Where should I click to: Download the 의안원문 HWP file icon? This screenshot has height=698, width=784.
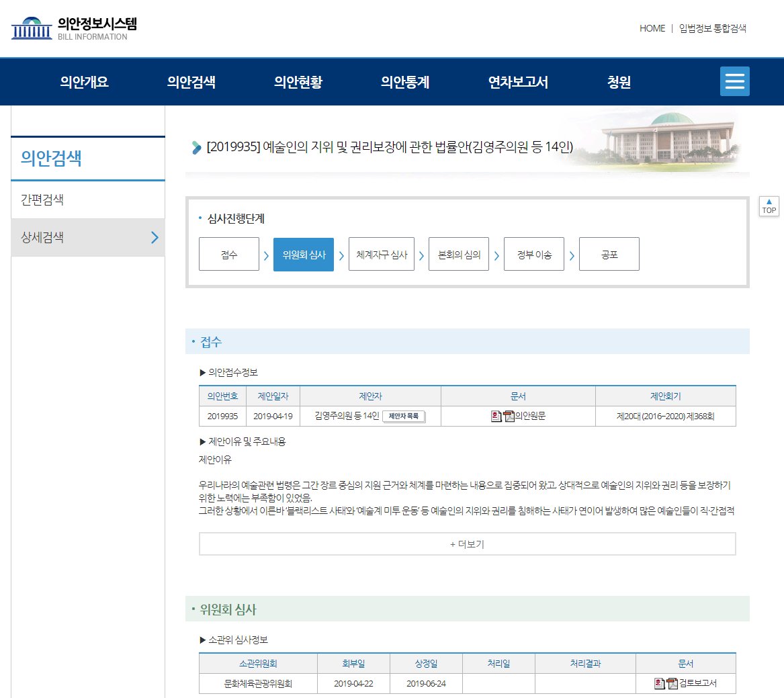496,416
